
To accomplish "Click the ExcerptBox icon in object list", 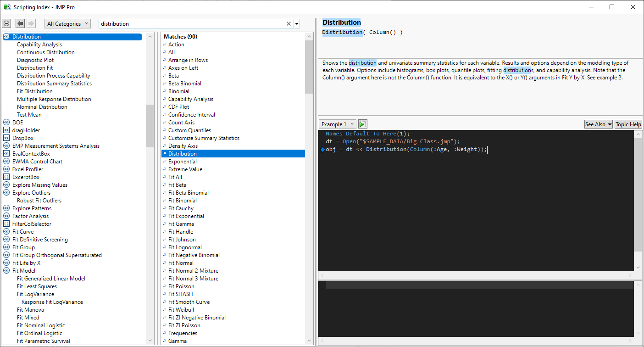I will tap(6, 177).
